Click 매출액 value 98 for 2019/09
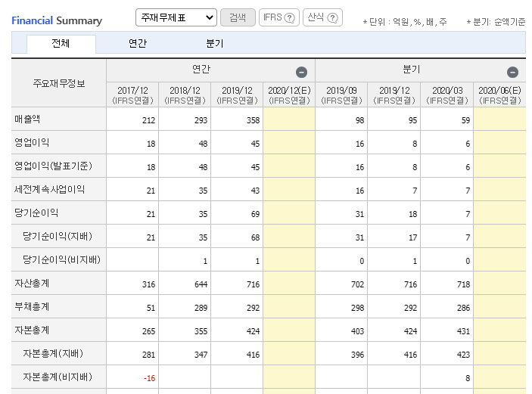This screenshot has height=394, width=532. click(x=359, y=120)
